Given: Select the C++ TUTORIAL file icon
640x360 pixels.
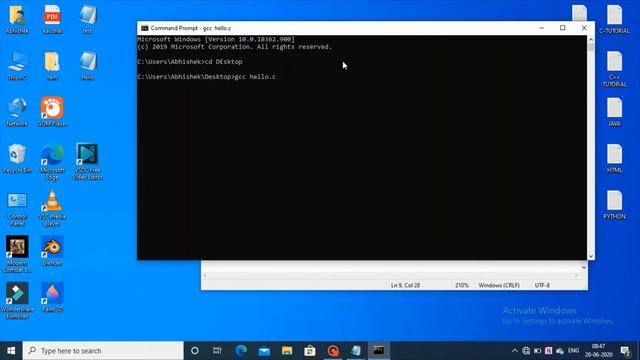Looking at the screenshot, I should click(614, 69).
